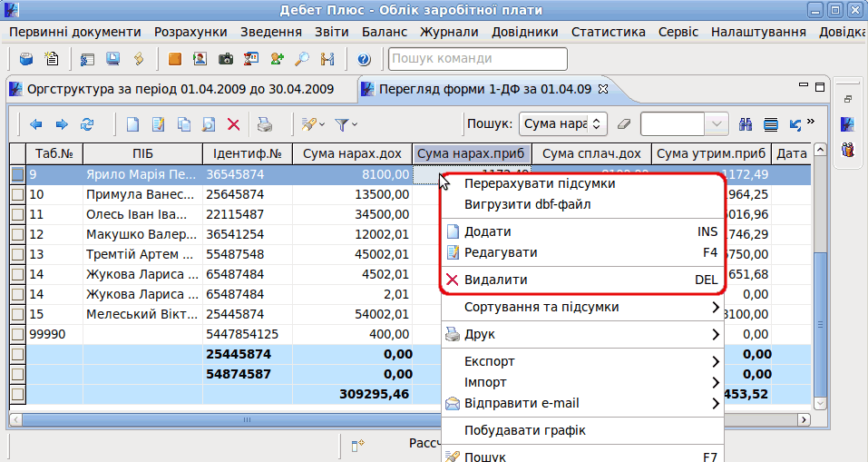This screenshot has width=868, height=462.
Task: Tick the checkbox for row 12 Макушко
Action: tap(18, 234)
